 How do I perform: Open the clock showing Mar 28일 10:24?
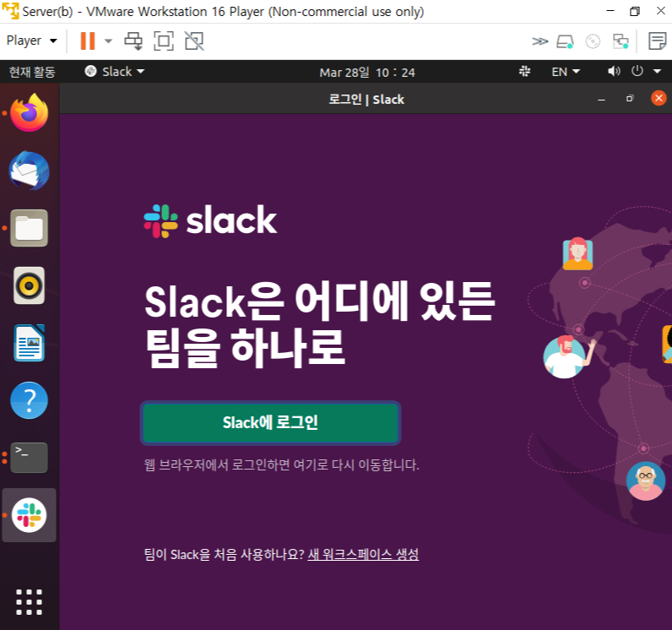point(367,72)
